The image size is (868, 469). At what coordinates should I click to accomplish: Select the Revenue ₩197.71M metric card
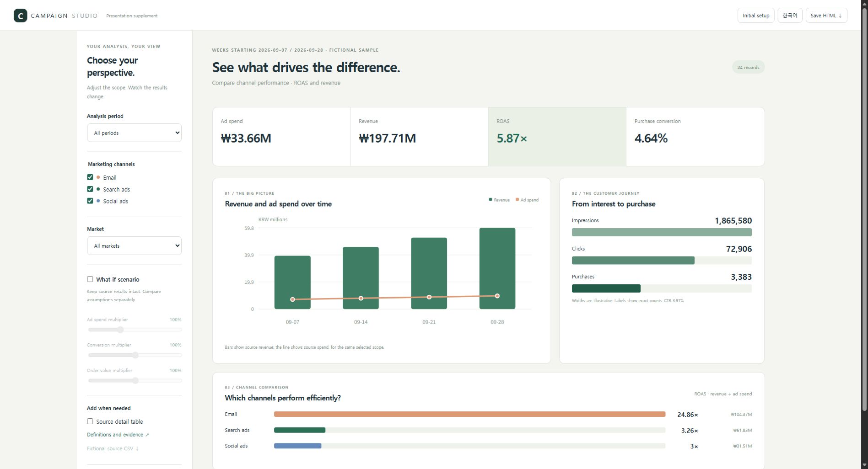pos(419,137)
